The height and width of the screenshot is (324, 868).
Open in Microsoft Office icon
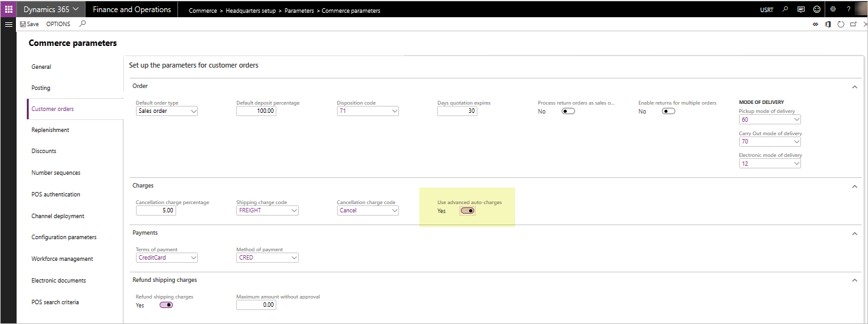(828, 24)
